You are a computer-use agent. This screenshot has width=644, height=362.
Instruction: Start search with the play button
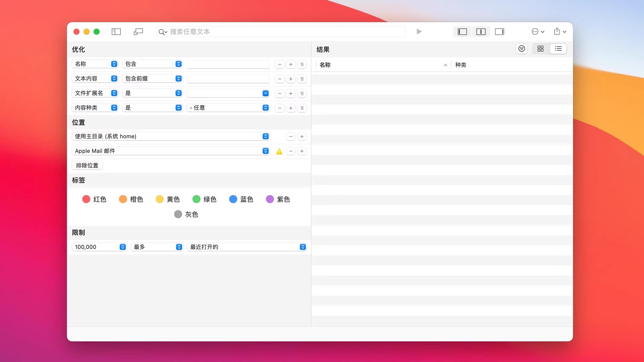click(x=419, y=32)
